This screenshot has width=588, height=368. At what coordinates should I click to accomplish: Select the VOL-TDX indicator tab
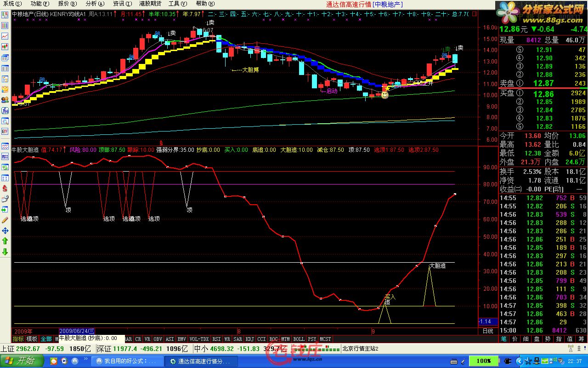(x=199, y=339)
